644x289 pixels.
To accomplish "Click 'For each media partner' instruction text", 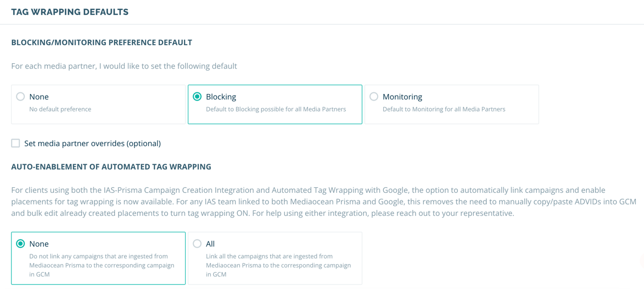I will [x=124, y=66].
